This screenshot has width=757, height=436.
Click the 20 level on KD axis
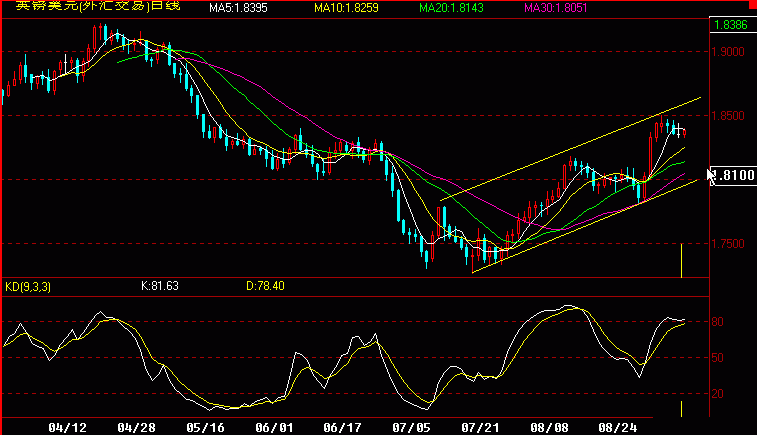(717, 394)
